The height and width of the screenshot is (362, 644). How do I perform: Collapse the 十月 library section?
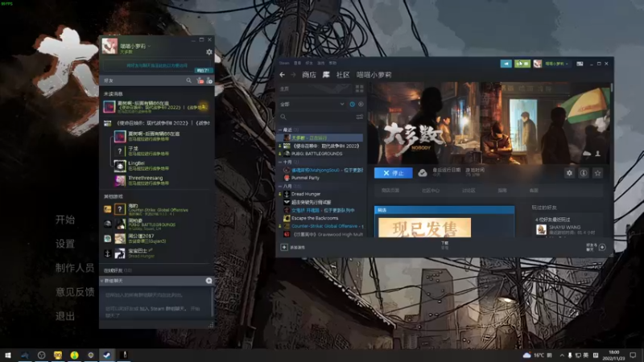coord(280,162)
